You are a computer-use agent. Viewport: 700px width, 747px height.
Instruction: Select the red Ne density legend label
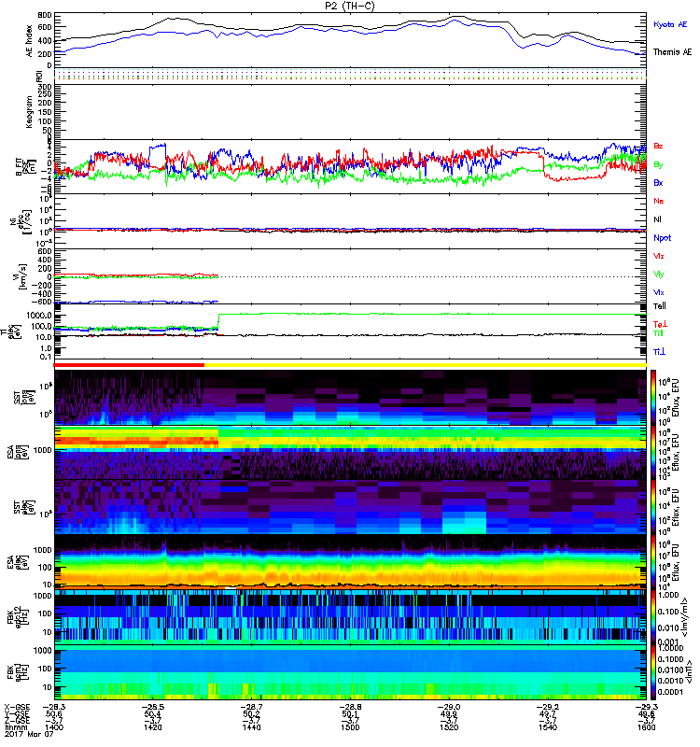[659, 201]
